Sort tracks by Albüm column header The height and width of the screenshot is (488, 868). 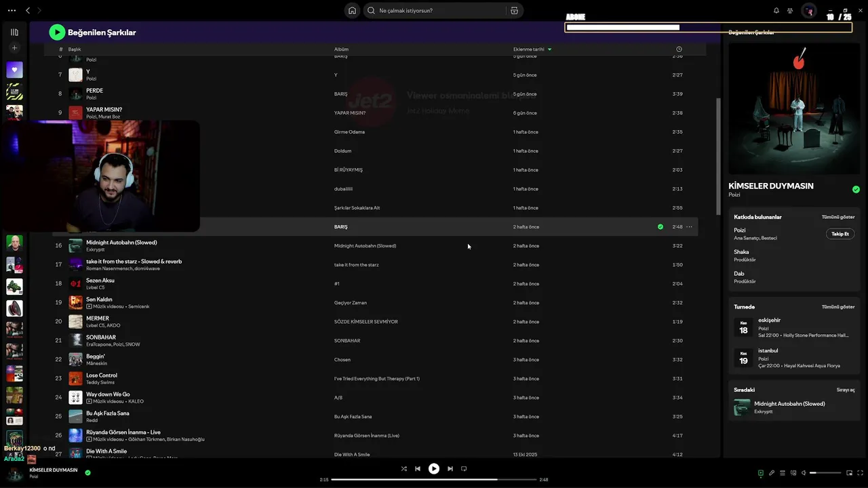click(341, 49)
